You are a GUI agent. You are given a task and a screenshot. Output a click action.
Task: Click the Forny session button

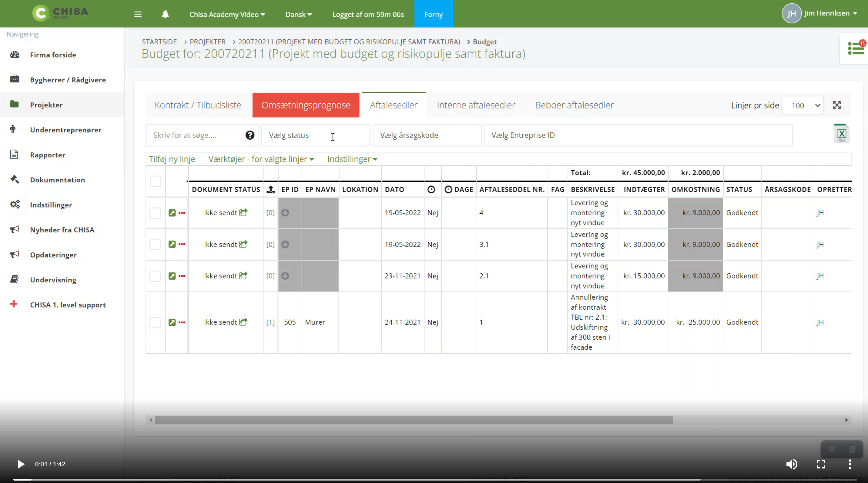(x=433, y=14)
